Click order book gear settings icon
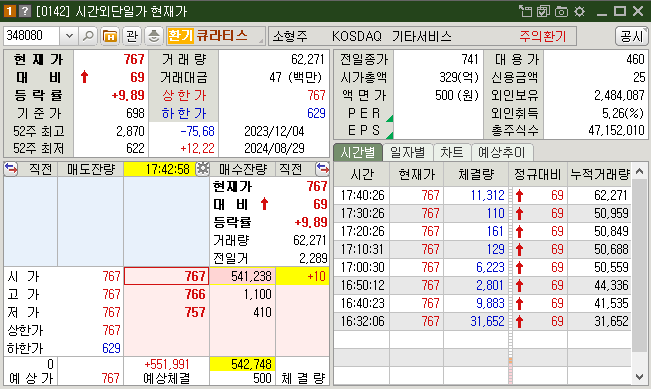This screenshot has width=651, height=389. coord(203,169)
